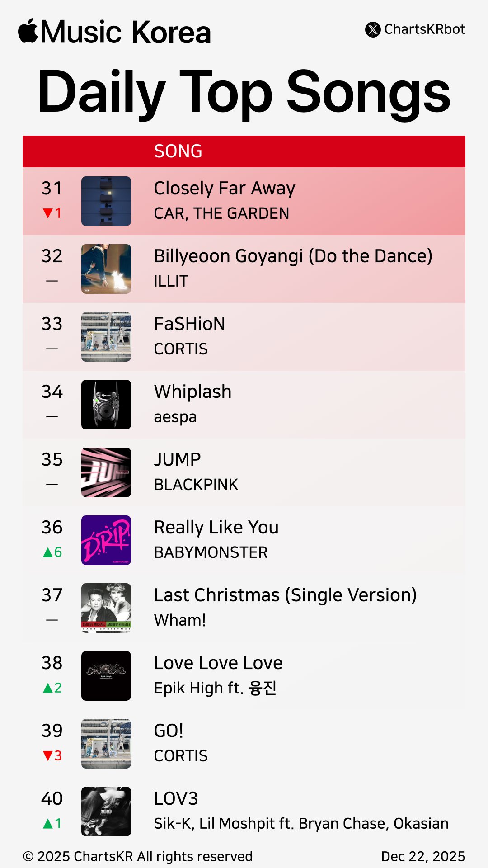Click the red down arrow under rank 39
Viewport: 488px width, 868px height.
(x=47, y=755)
